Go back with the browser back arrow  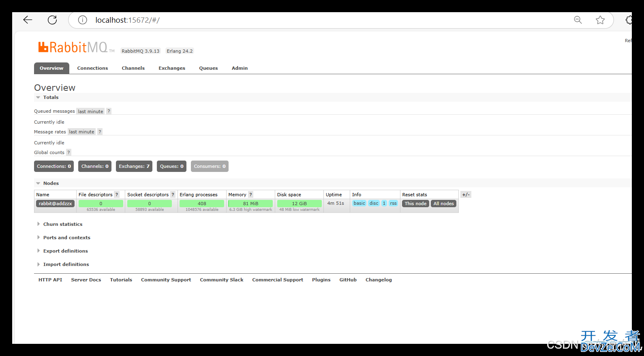coord(28,20)
